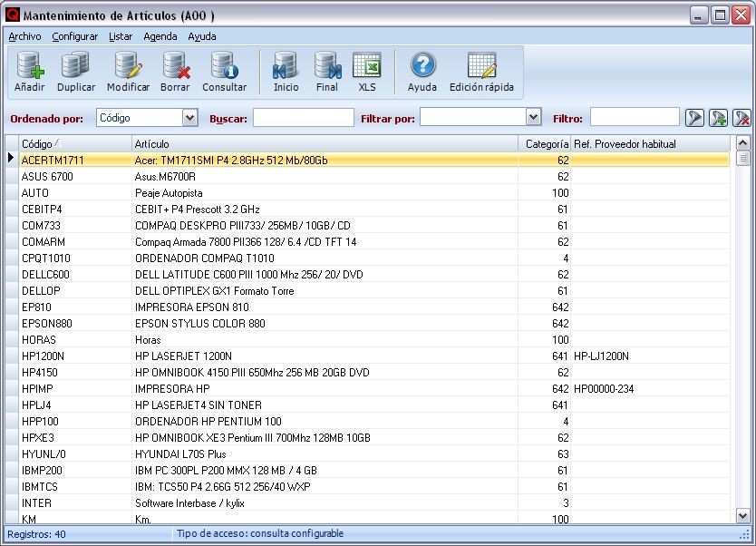Click the scrollbar up arrow
The image size is (756, 546).
[742, 142]
